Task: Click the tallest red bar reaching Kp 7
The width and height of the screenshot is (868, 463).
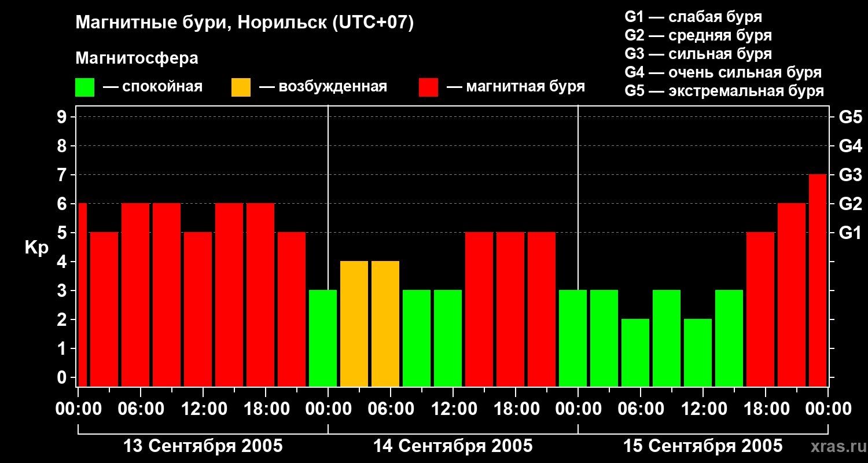Action: pyautogui.click(x=818, y=280)
